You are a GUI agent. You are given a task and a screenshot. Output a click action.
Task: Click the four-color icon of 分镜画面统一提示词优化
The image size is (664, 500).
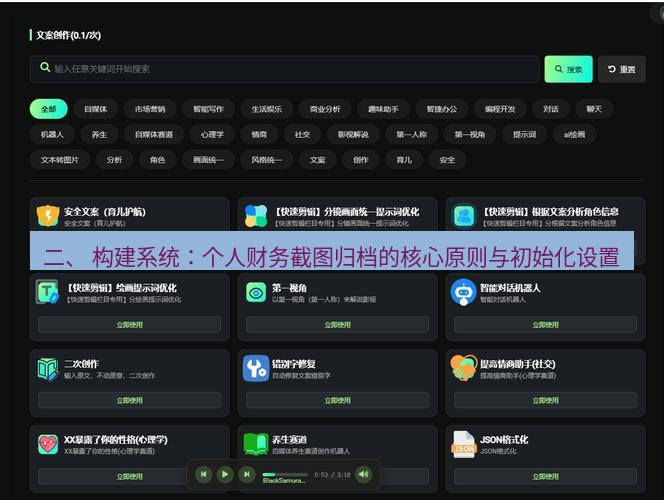[x=256, y=215]
